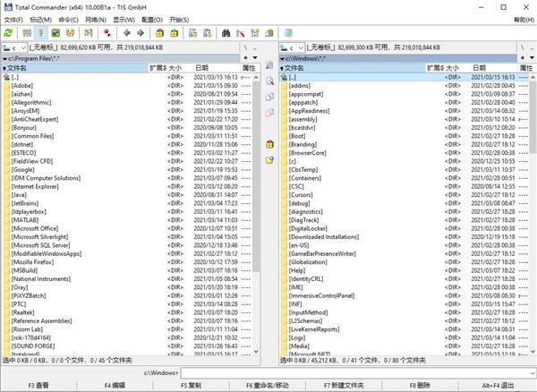Expand the command line history dropdown

[x=531, y=372]
